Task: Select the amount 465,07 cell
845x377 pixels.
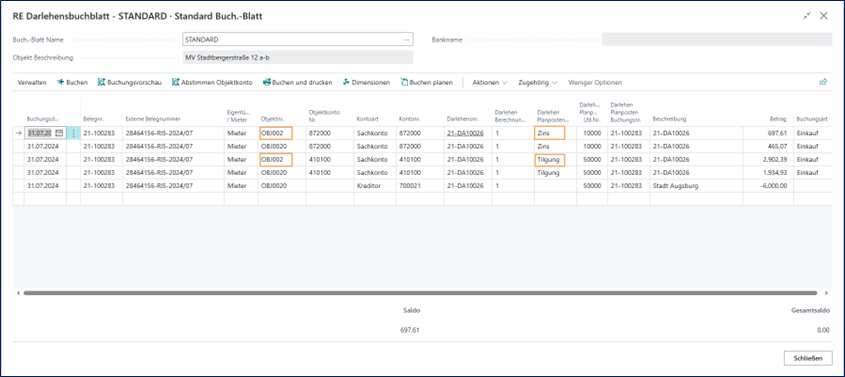Action: coord(768,146)
